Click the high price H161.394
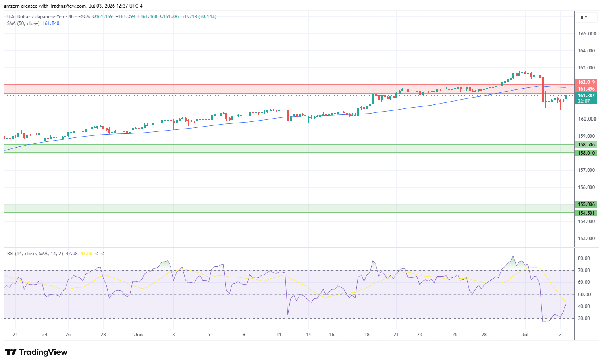This screenshot has width=603, height=364. 125,17
